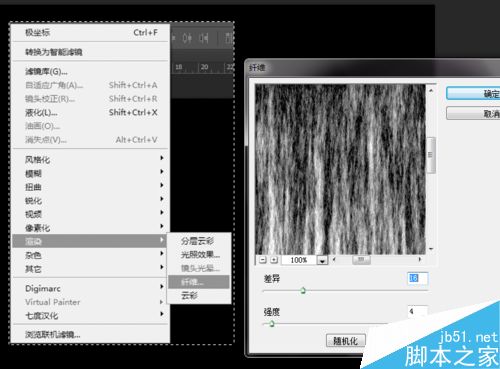Select the 强度 value field showing 4
Viewport: 500px width, 369px height.
pyautogui.click(x=418, y=311)
